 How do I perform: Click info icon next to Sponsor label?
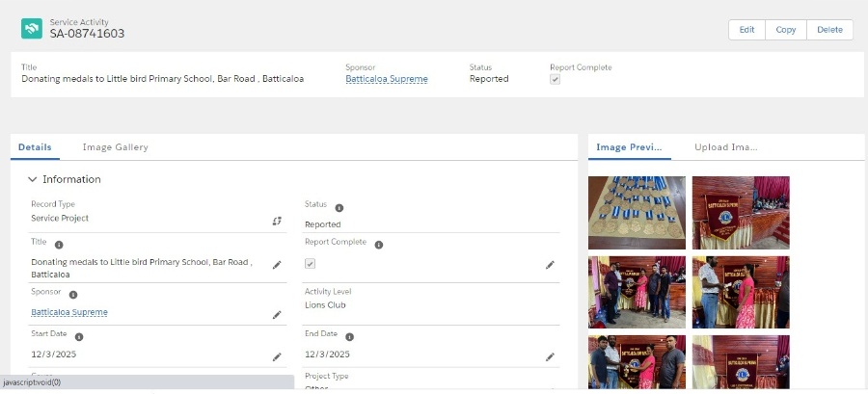[73, 295]
